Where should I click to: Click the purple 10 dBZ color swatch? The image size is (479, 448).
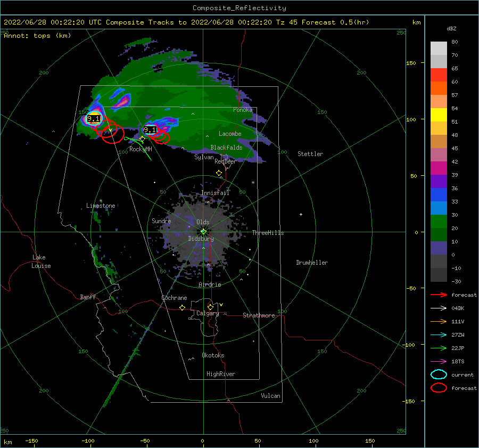[439, 248]
